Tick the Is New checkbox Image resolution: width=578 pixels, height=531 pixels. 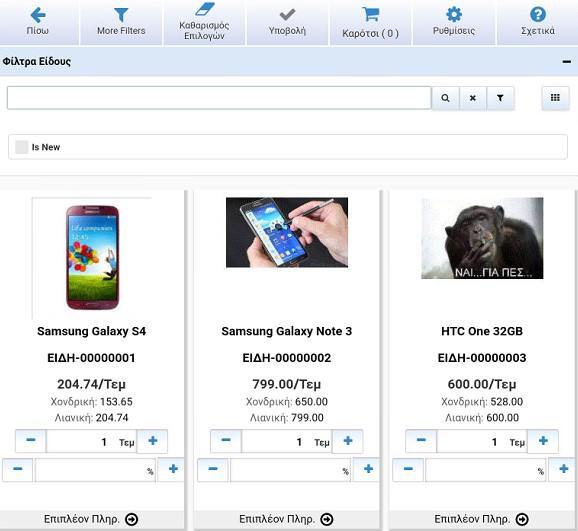[x=22, y=147]
